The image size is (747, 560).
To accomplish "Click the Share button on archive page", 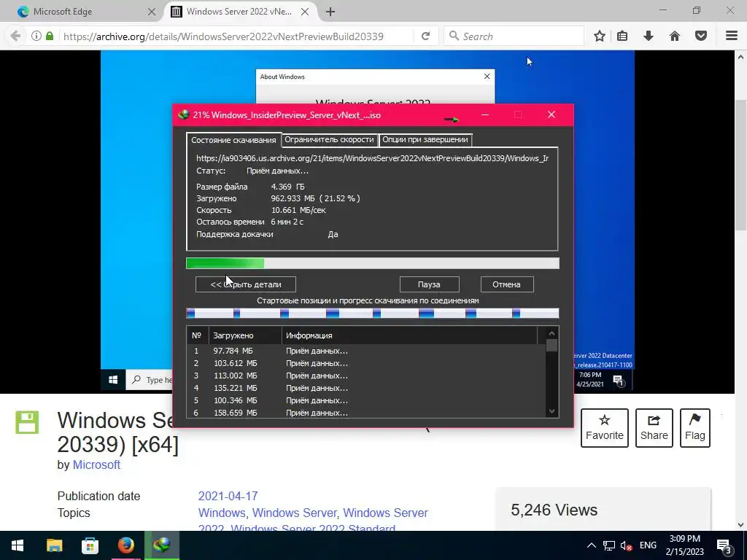I will (x=654, y=427).
